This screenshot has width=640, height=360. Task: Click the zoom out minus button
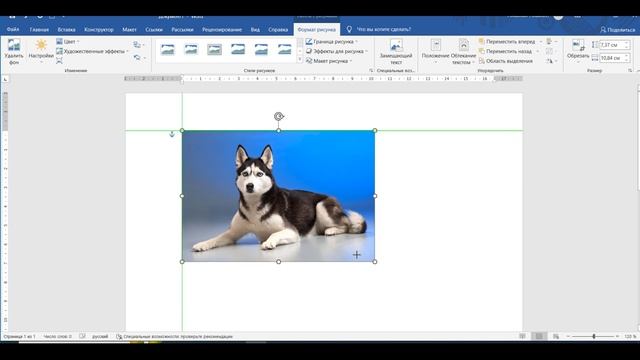click(568, 336)
